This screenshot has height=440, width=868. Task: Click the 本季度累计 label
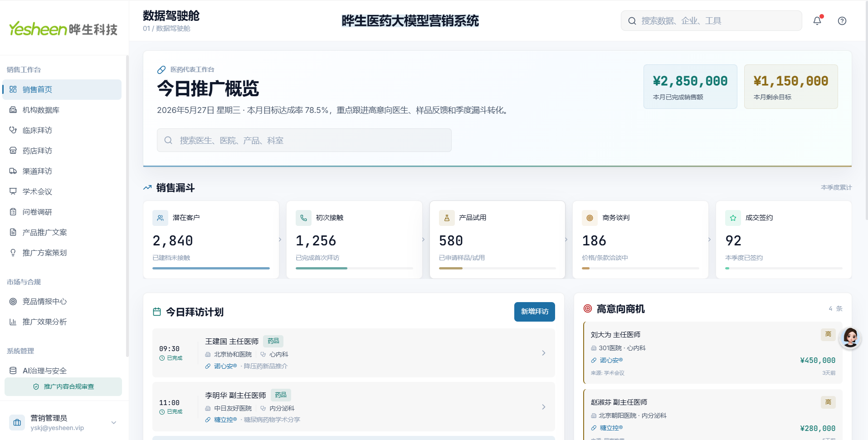tap(836, 187)
